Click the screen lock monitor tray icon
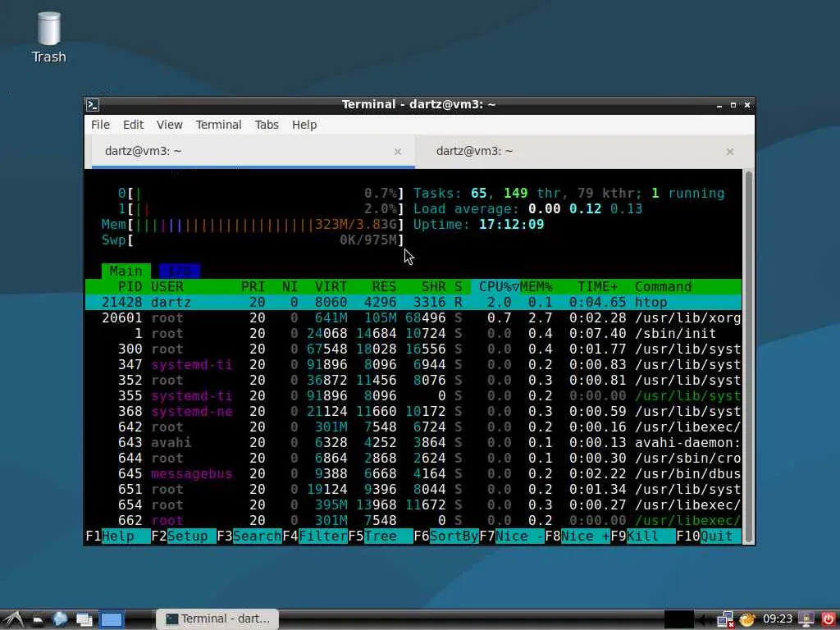 pos(806,619)
